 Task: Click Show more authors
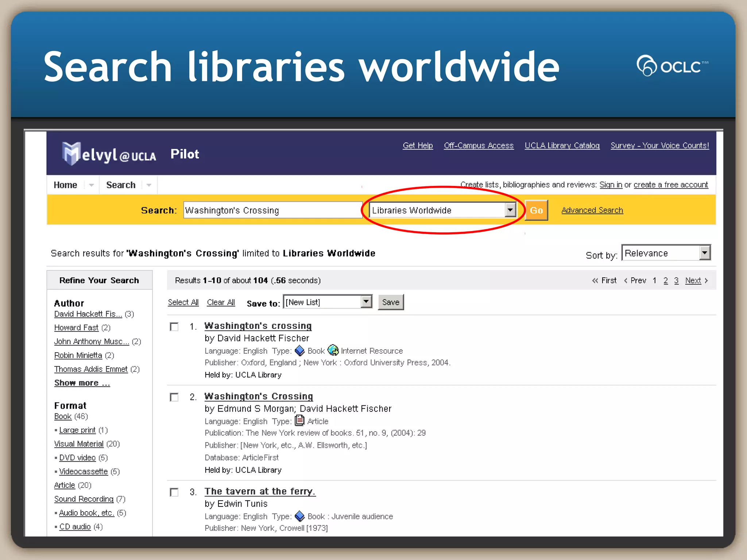tap(82, 383)
